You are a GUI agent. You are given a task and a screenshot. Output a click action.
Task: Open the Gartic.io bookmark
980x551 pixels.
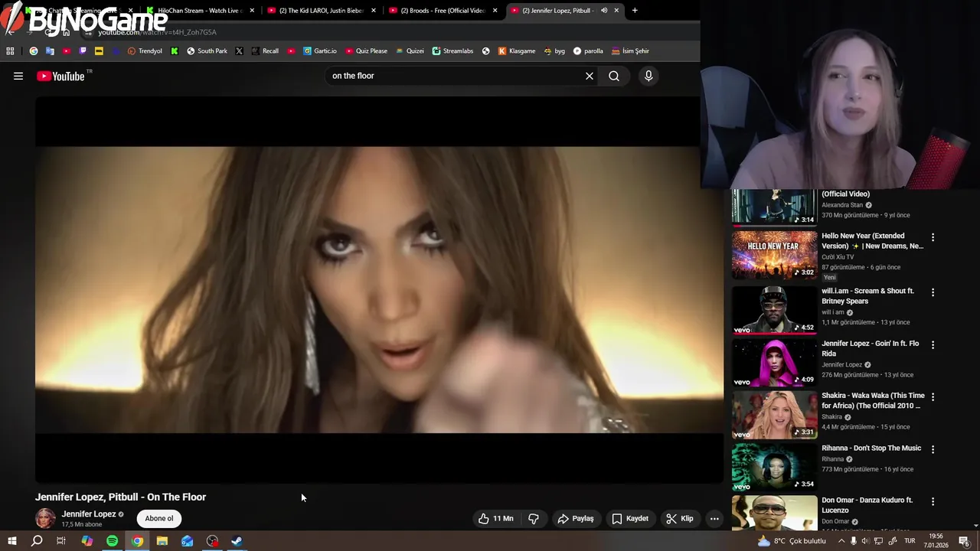[x=320, y=51]
